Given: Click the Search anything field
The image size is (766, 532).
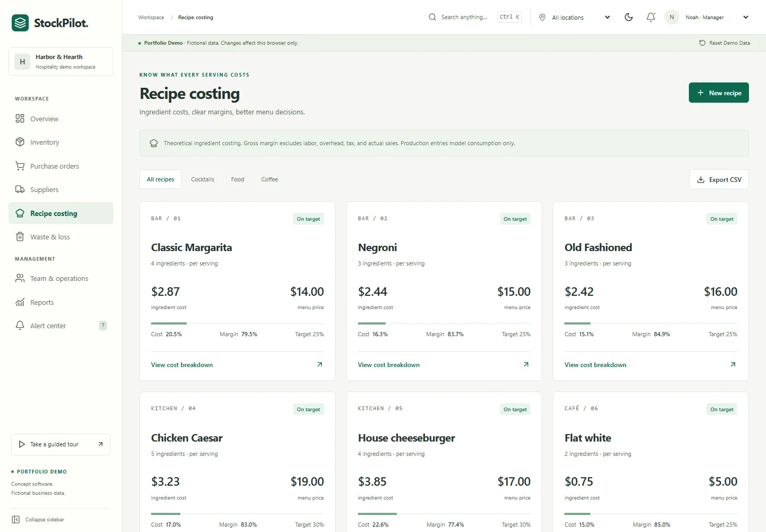Looking at the screenshot, I should (x=475, y=17).
